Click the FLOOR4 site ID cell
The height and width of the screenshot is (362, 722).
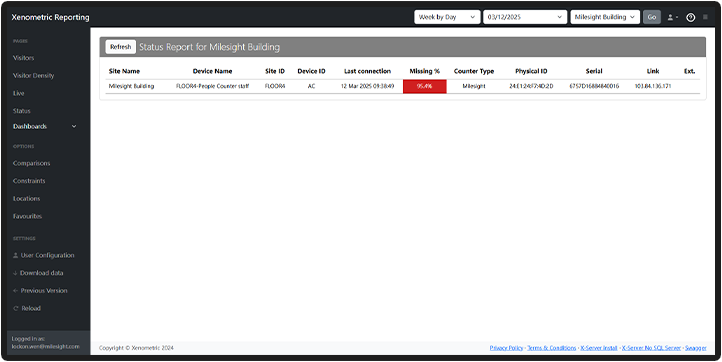point(275,86)
